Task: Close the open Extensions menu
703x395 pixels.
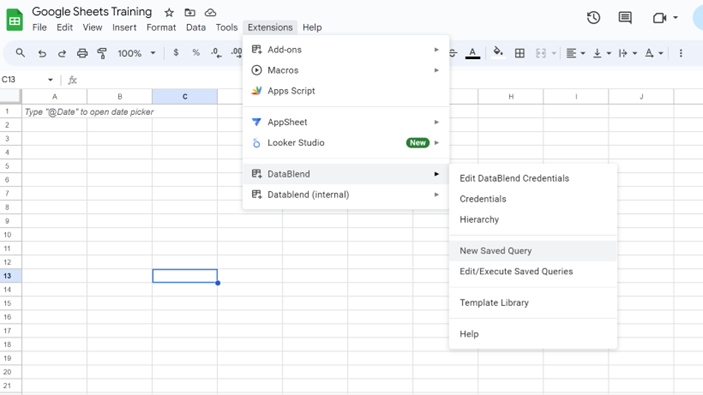Action: pos(270,28)
